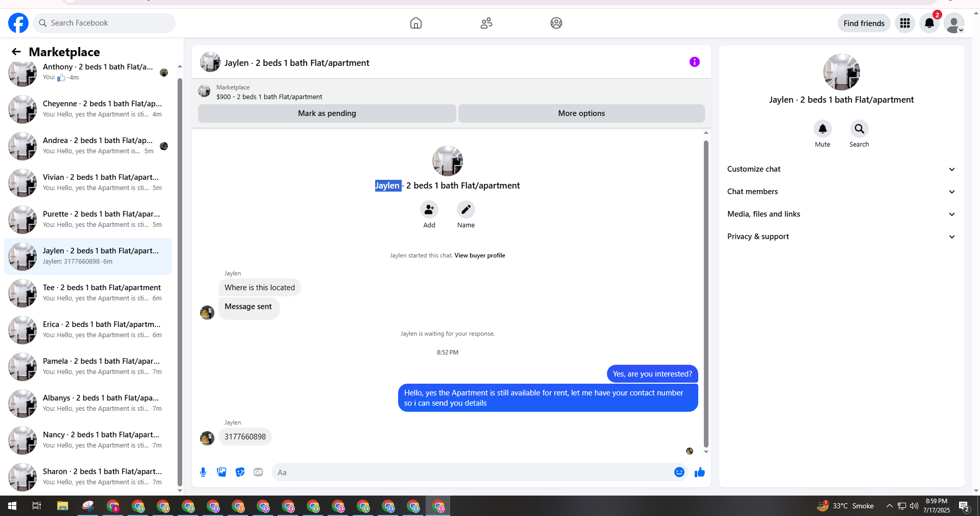Send a thumbs-up like

pos(700,472)
